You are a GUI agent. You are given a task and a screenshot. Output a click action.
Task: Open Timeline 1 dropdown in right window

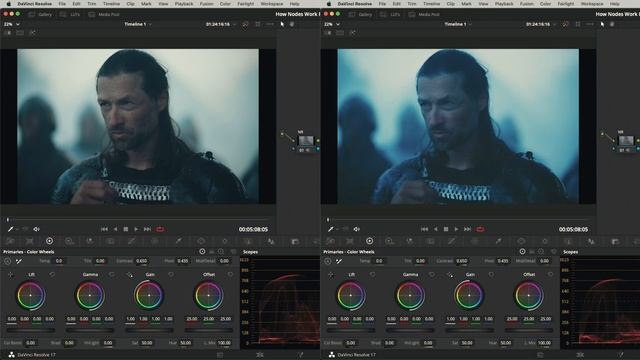click(x=458, y=24)
